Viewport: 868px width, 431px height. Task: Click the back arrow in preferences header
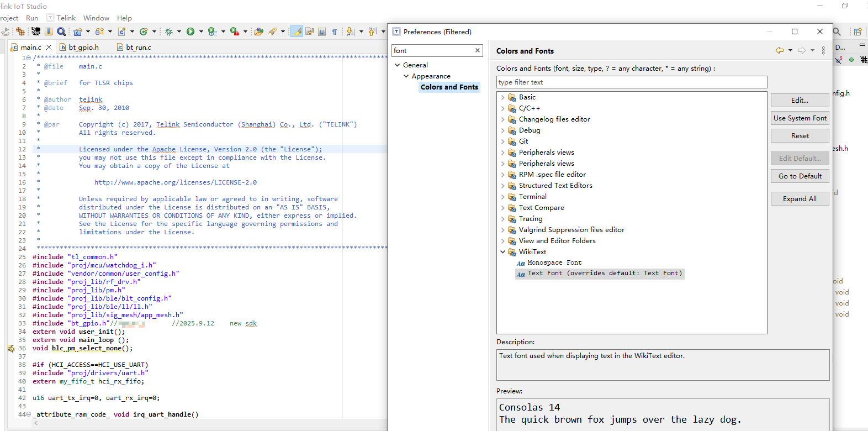tap(780, 50)
